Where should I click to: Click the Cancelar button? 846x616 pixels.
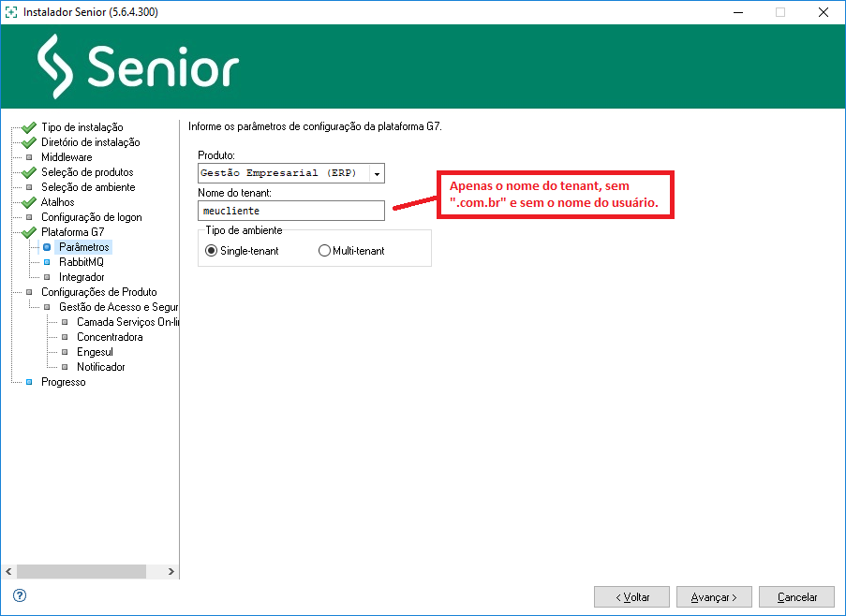(x=797, y=597)
